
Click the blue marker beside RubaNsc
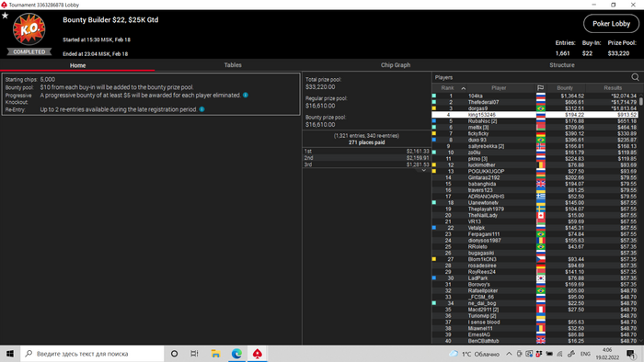[433, 121]
